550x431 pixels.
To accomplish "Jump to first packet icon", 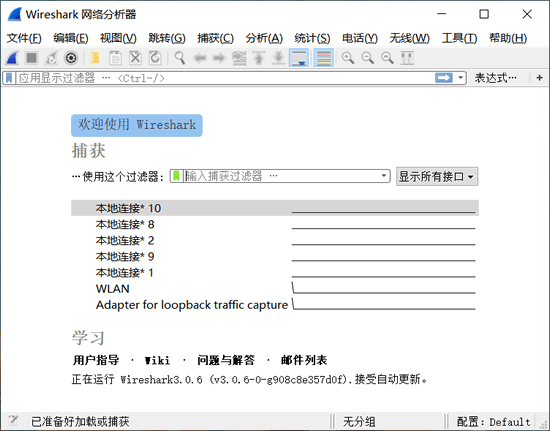I will pos(259,58).
